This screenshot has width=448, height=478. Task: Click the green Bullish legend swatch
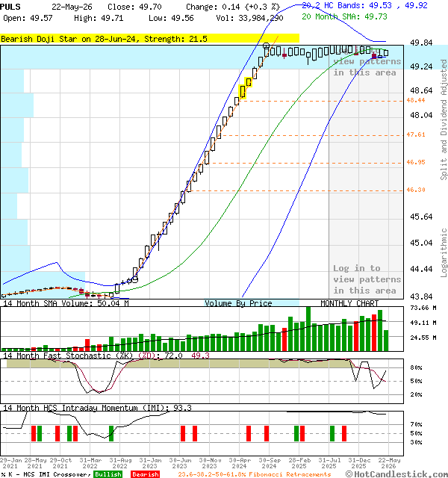click(x=108, y=474)
